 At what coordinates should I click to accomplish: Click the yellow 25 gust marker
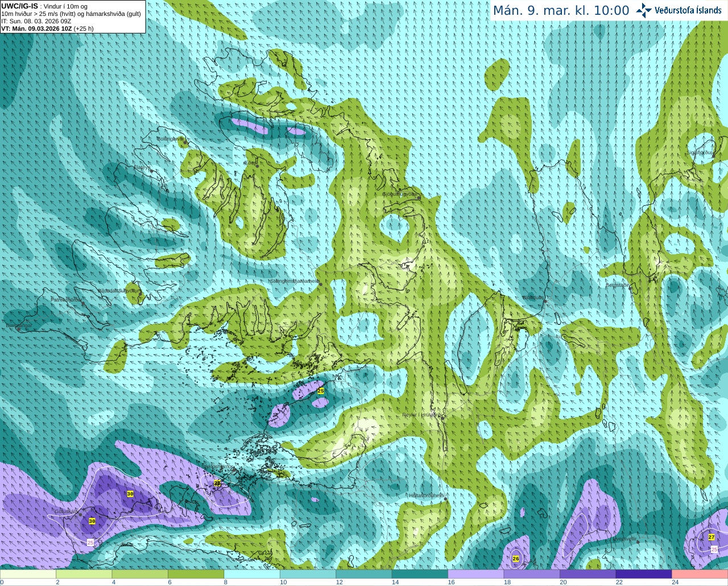321,391
